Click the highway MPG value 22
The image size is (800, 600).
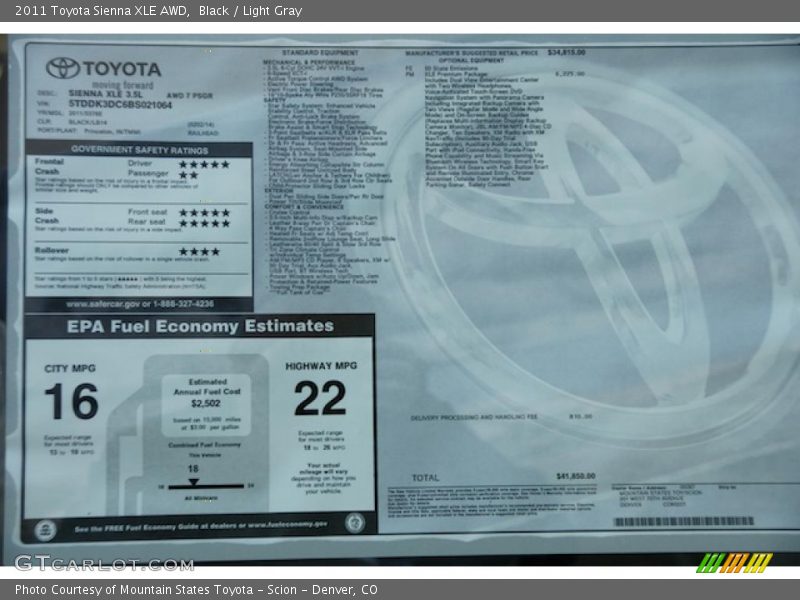pos(320,398)
